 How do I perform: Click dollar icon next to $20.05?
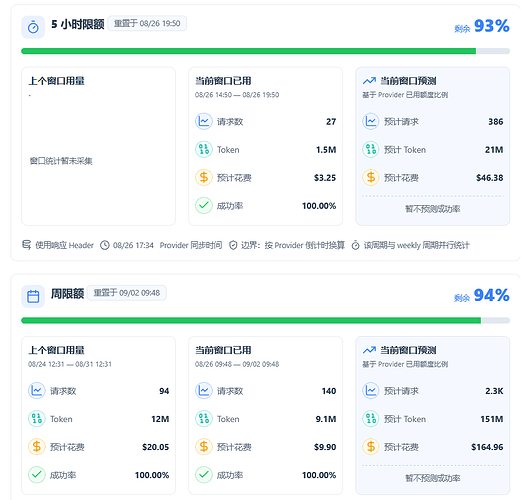tap(37, 447)
